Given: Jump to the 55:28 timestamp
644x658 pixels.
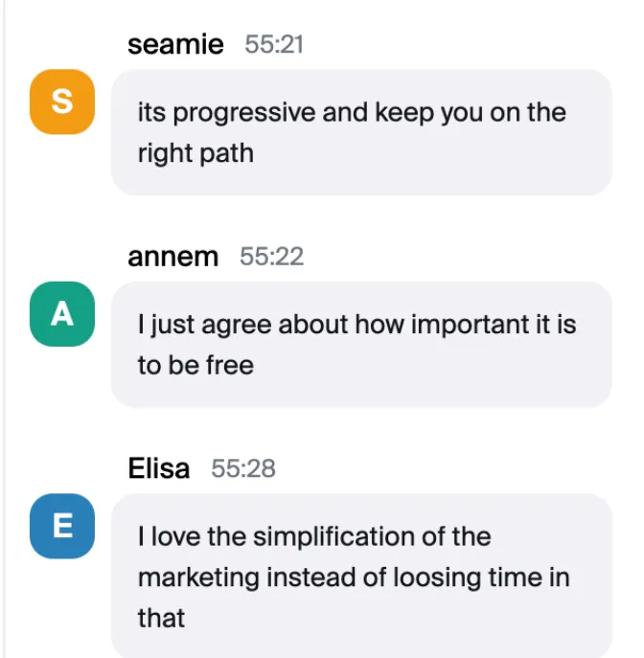Looking at the screenshot, I should pos(243,468).
